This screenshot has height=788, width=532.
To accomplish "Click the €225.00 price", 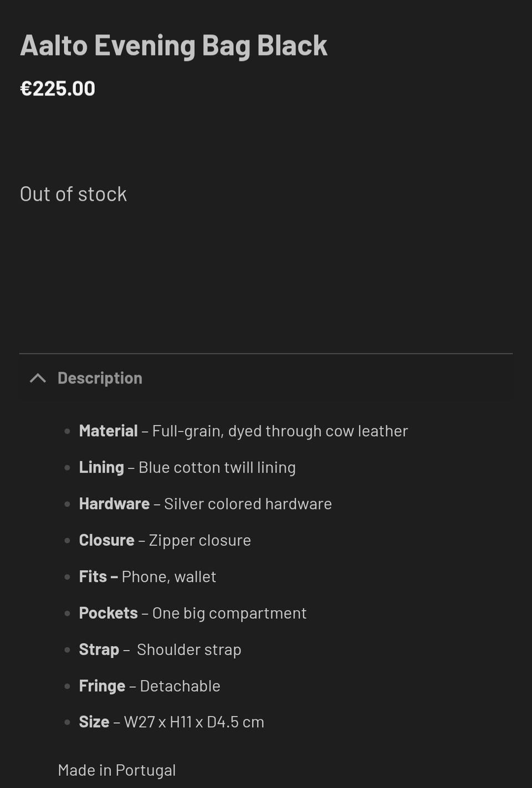I will (x=58, y=89).
